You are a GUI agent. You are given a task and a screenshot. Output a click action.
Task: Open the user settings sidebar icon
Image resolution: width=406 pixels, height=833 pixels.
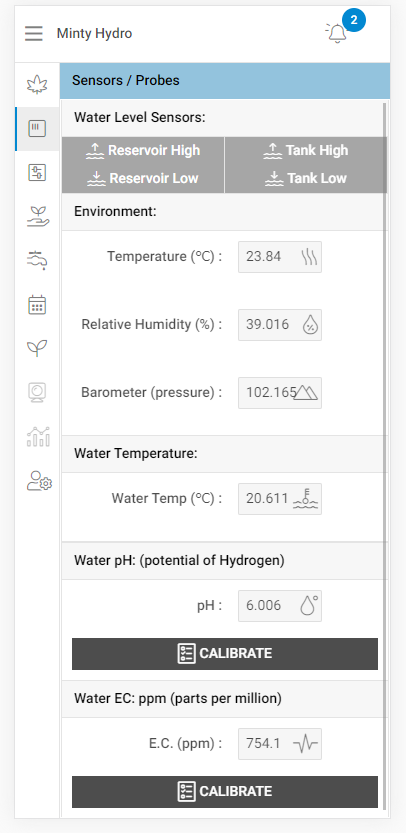pyautogui.click(x=39, y=480)
